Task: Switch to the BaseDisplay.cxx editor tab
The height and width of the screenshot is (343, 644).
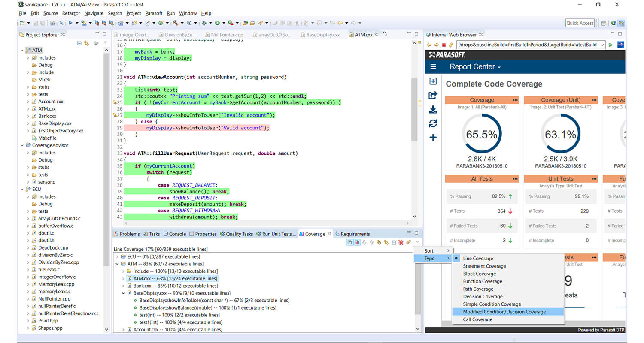Action: [x=320, y=35]
